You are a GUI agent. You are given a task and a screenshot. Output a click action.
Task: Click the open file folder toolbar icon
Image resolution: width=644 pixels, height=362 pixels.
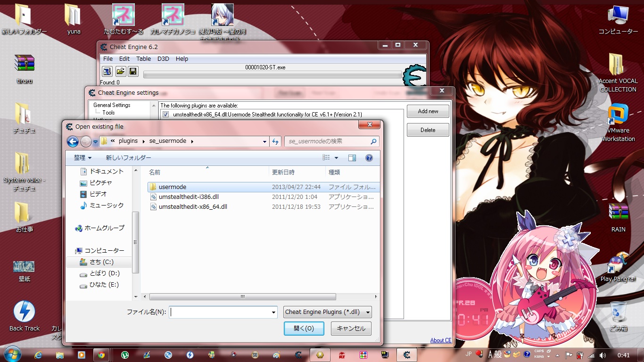120,71
